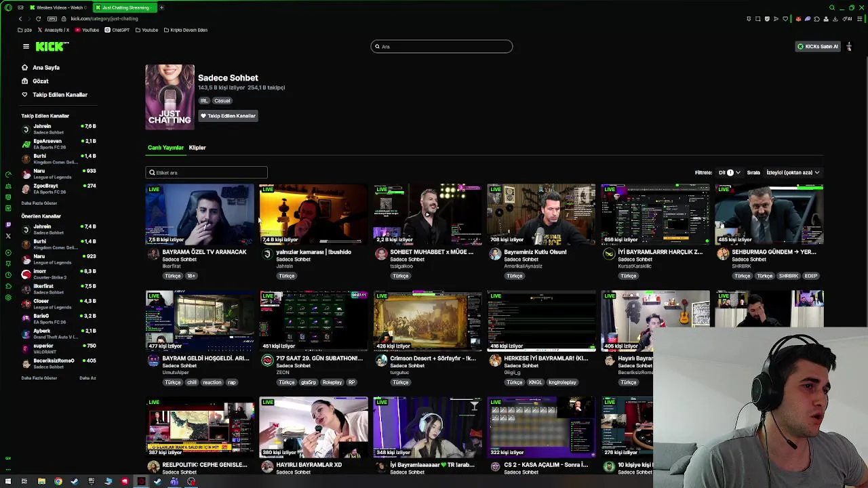Open the Kick hamburger menu

26,46
